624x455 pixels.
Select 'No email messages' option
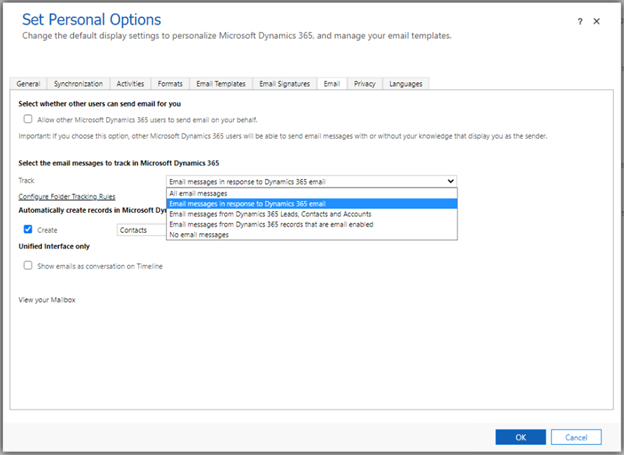click(x=312, y=235)
